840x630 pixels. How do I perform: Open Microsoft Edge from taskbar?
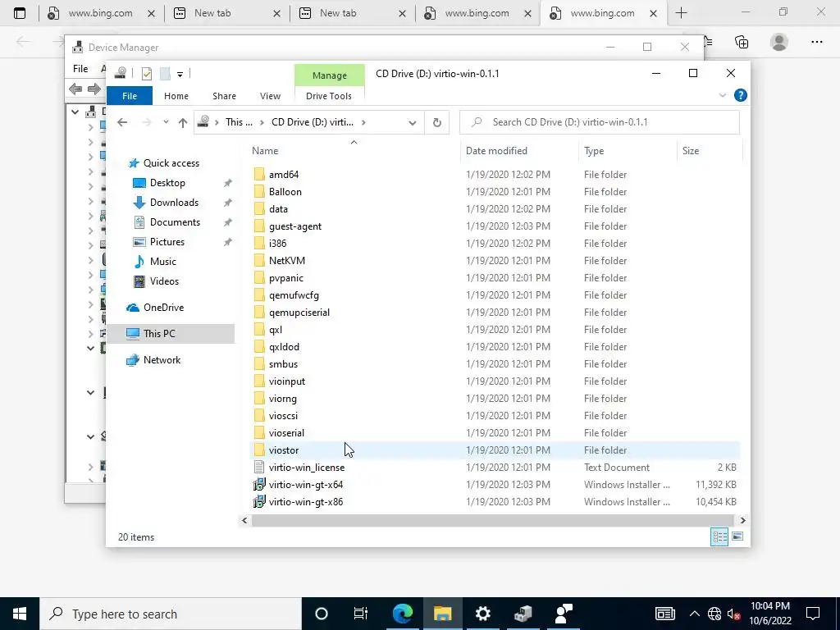coord(402,614)
